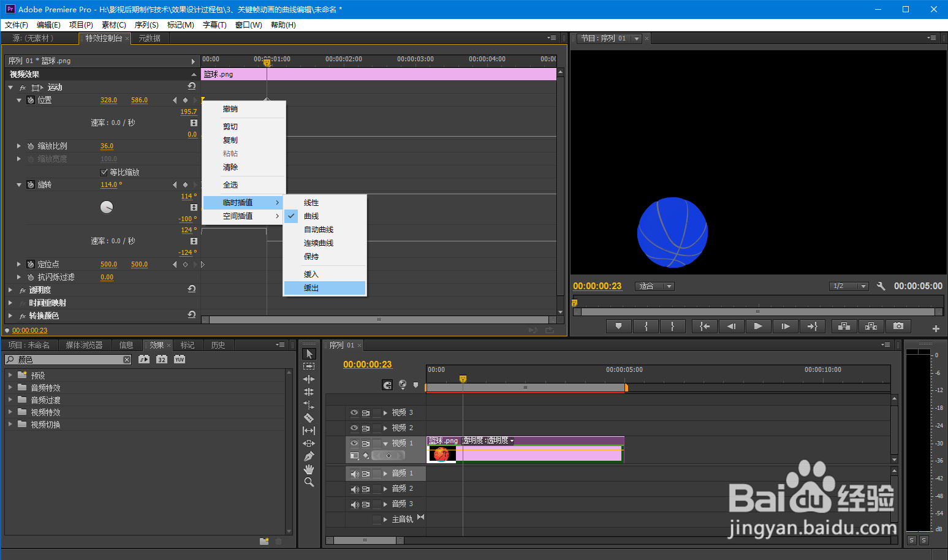Play the program monitor
948x560 pixels.
coord(759,327)
